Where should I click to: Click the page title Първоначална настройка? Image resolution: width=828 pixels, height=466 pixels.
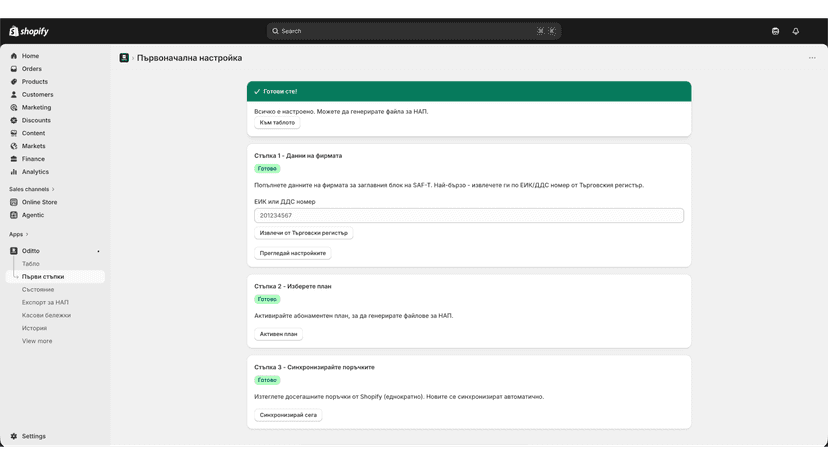(190, 58)
